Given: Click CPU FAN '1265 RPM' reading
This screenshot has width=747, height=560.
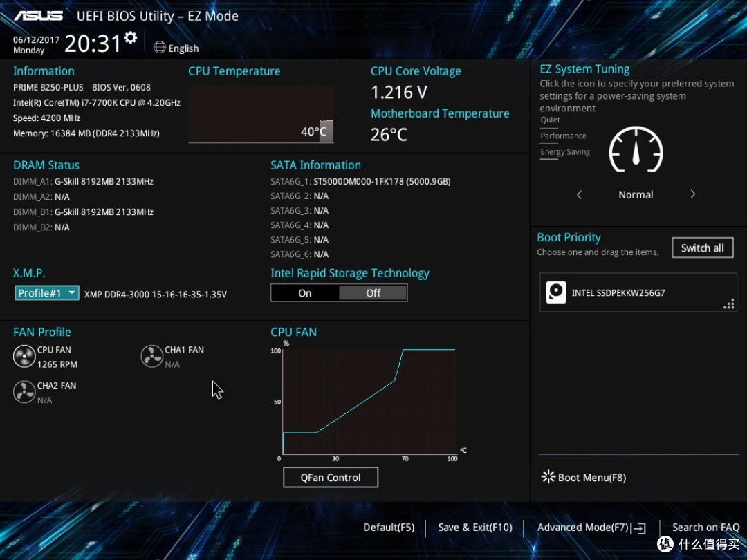Looking at the screenshot, I should pyautogui.click(x=57, y=364).
